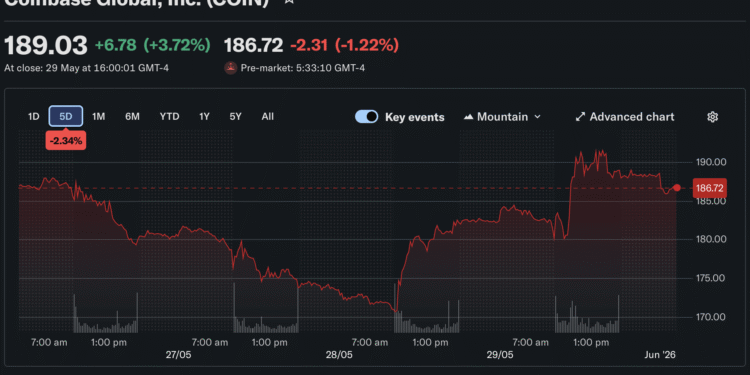The height and width of the screenshot is (375, 750).
Task: Click the 'At close: 29 May' timestamp
Action: pyautogui.click(x=87, y=68)
